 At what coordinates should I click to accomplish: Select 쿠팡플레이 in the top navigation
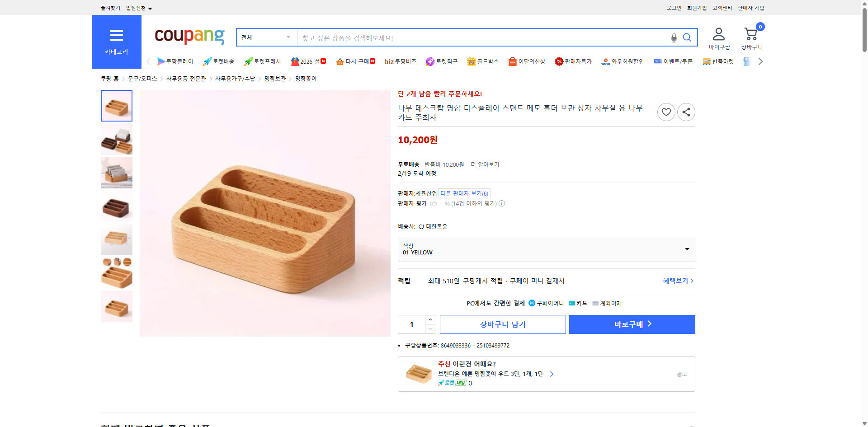[176, 61]
